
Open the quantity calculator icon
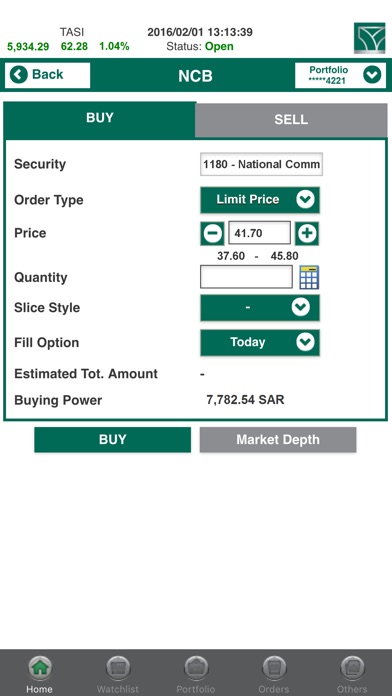click(x=309, y=277)
